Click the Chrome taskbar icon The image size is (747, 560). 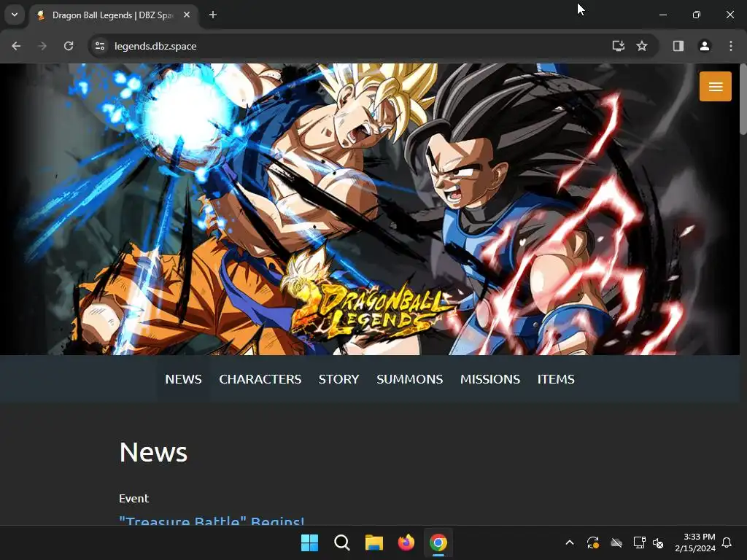point(438,542)
